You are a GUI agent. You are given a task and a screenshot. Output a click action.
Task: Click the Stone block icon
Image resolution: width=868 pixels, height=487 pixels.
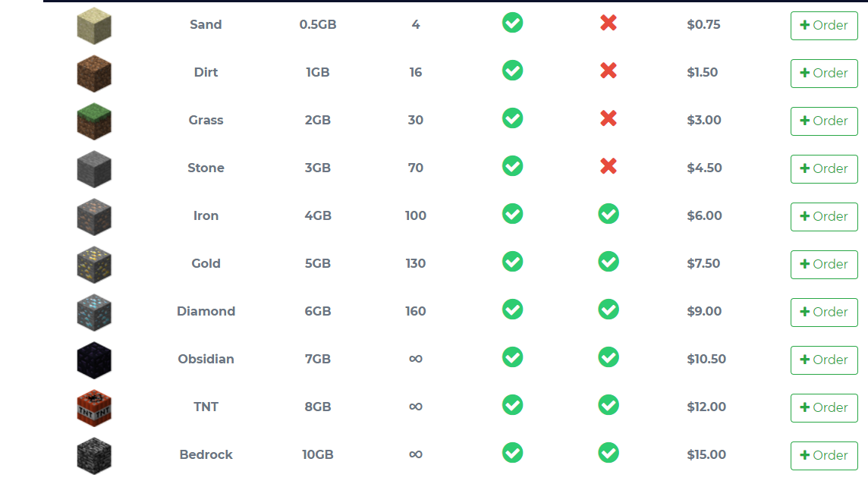[x=94, y=169]
